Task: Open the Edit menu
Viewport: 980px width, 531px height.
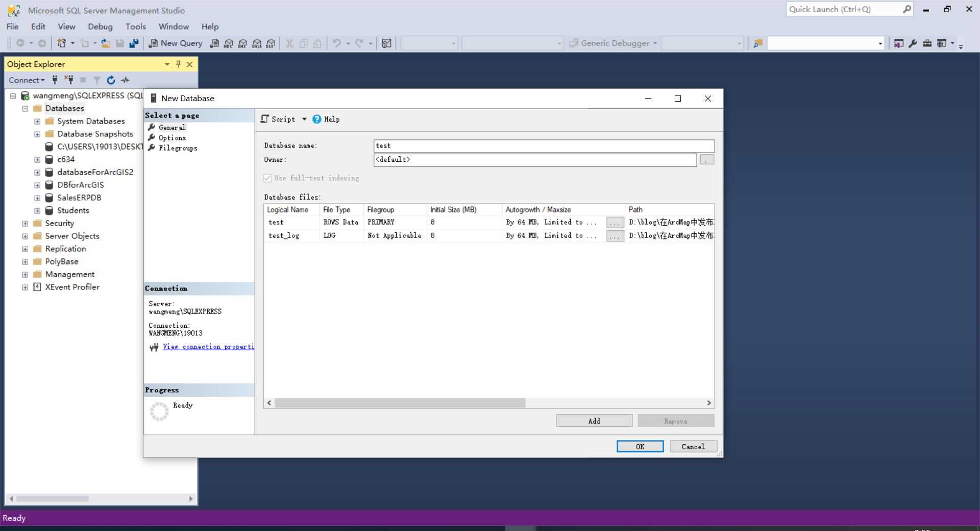Action: pos(38,27)
